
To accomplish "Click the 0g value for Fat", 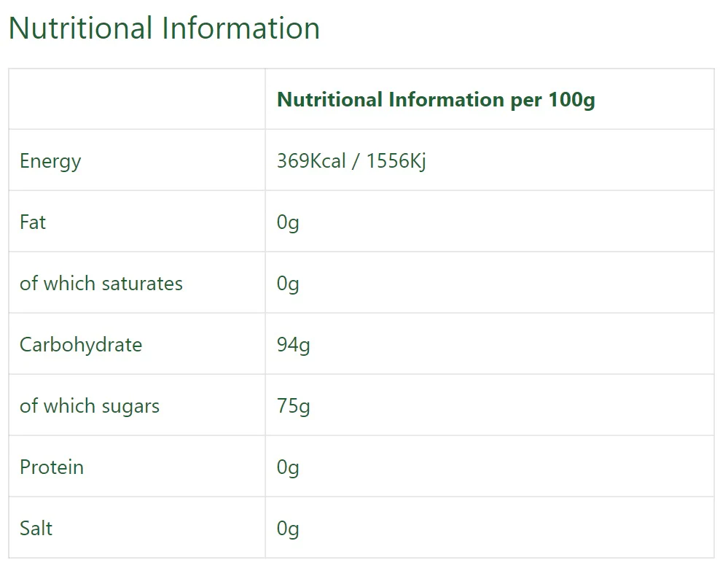I will click(288, 222).
